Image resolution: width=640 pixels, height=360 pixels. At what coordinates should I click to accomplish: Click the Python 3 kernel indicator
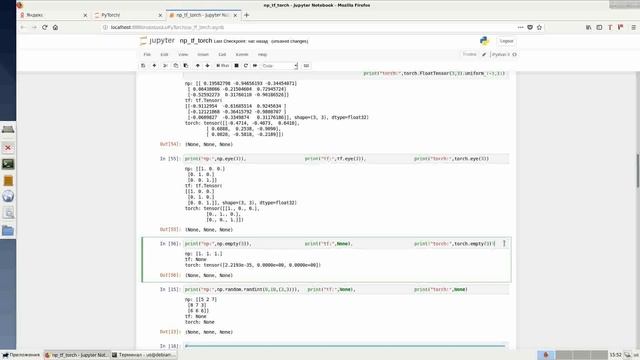click(x=504, y=54)
